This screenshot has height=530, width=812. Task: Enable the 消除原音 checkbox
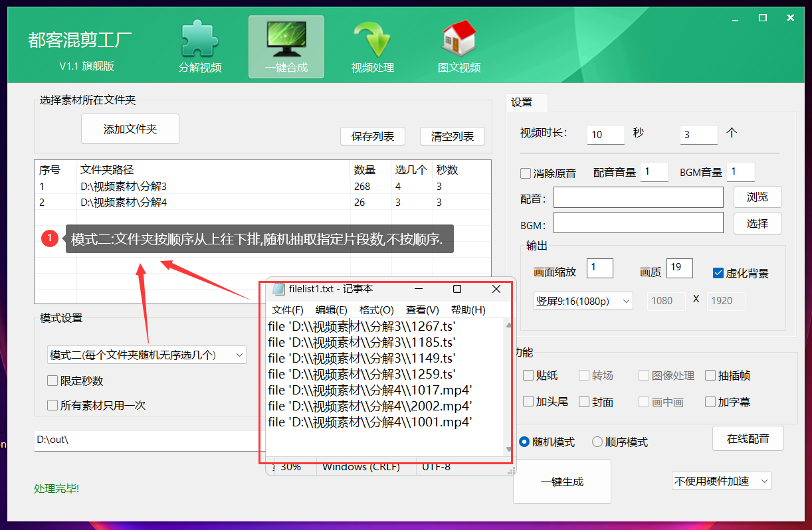[526, 173]
